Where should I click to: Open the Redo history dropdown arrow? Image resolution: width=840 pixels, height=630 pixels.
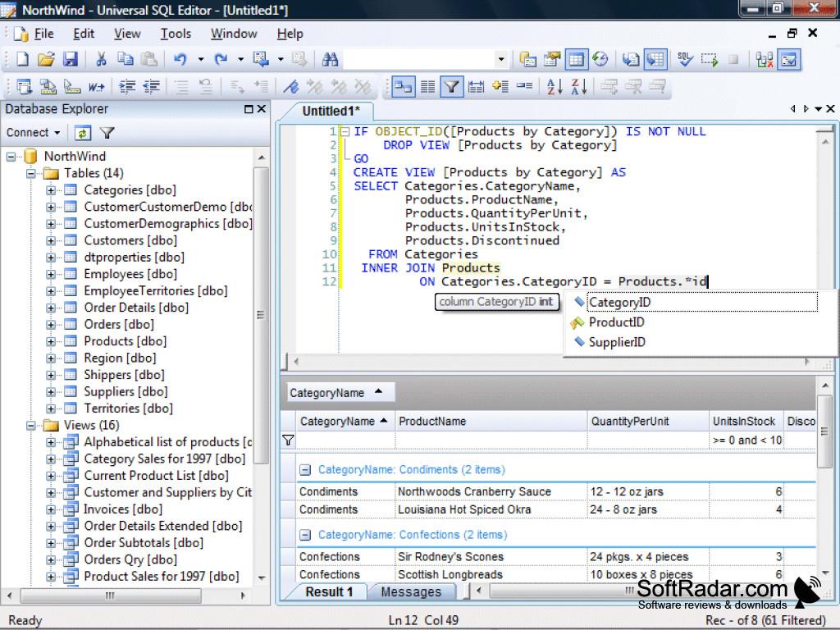tap(240, 59)
